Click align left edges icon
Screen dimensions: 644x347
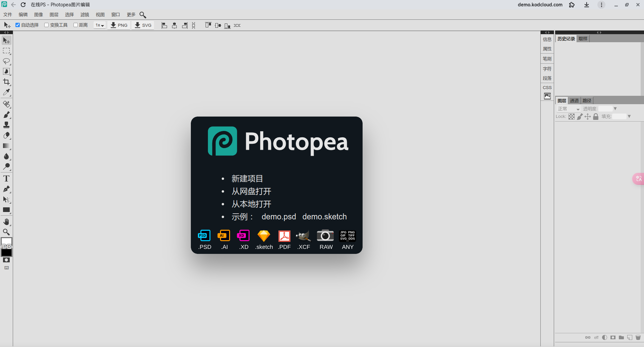(164, 25)
